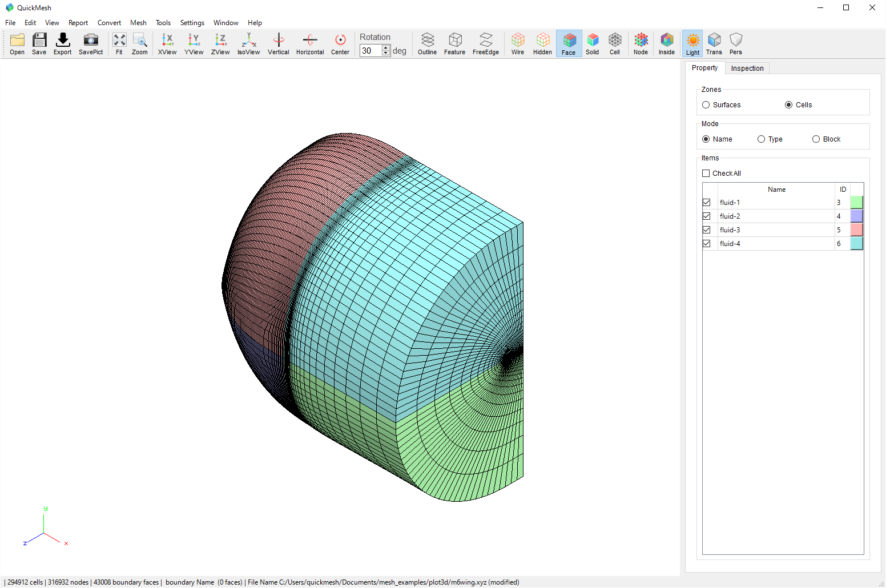Screen dimensions: 886x588
Task: Select Vertical rotation axis icon
Action: coord(279,43)
